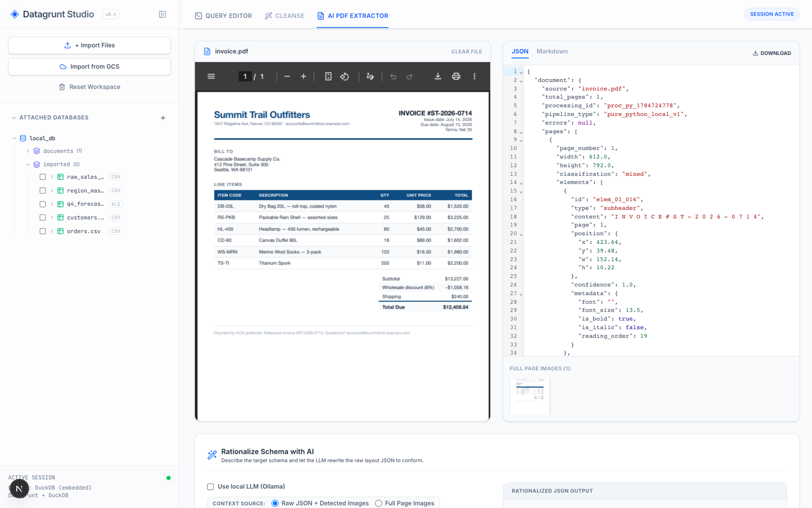The height and width of the screenshot is (508, 812).
Task: Open the full page image thumbnail
Action: pyautogui.click(x=530, y=396)
